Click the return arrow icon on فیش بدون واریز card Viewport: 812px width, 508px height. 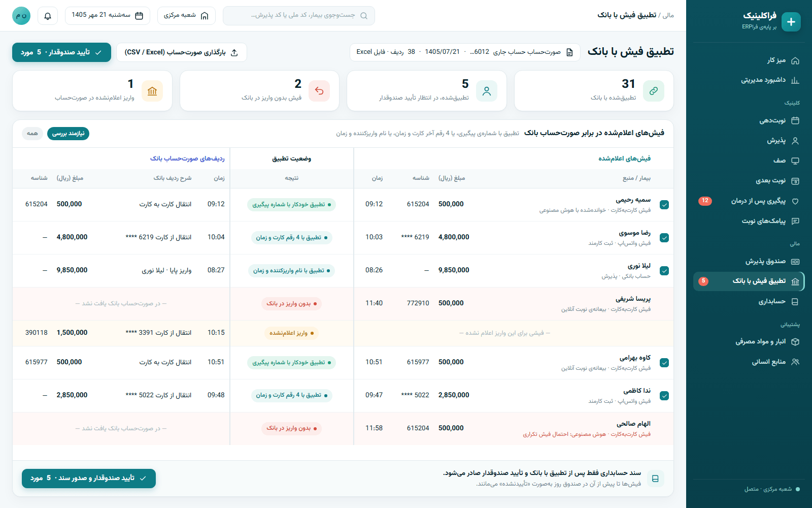tap(319, 91)
